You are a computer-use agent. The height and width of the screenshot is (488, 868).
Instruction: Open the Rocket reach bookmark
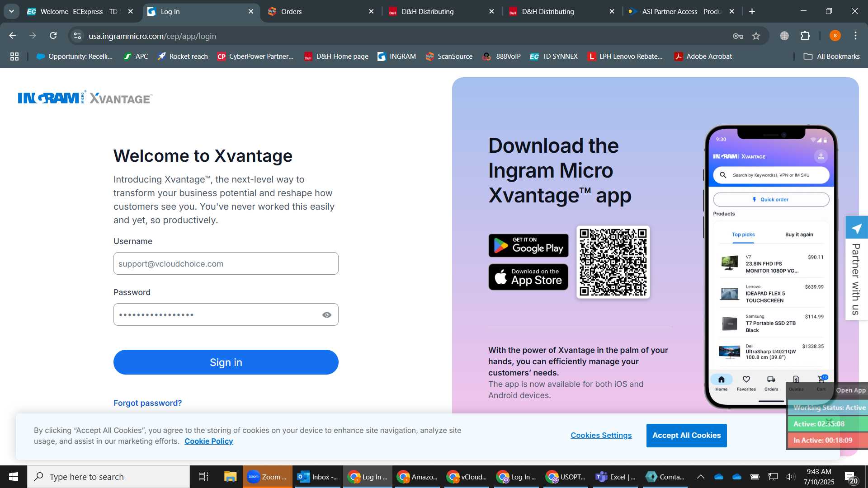pos(183,56)
